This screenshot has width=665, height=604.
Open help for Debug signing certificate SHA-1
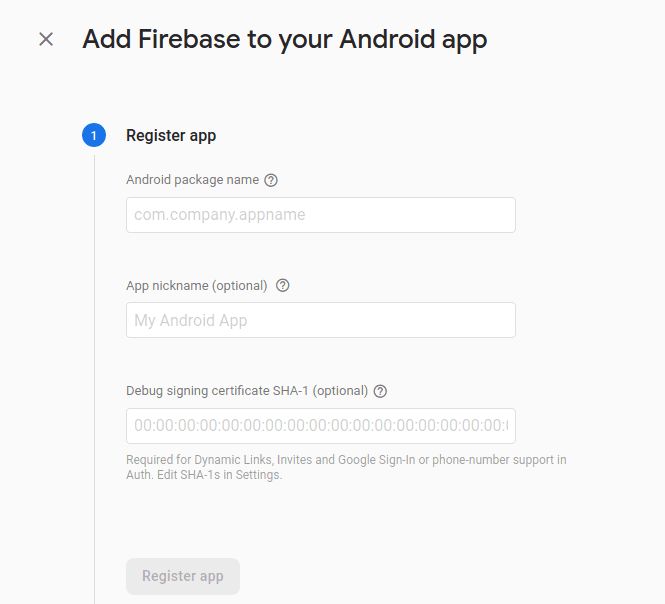point(380,392)
